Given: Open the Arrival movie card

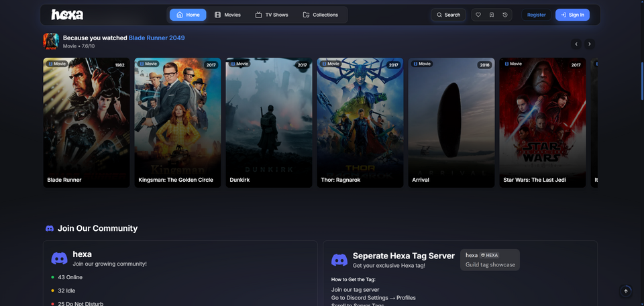Looking at the screenshot, I should pyautogui.click(x=451, y=122).
